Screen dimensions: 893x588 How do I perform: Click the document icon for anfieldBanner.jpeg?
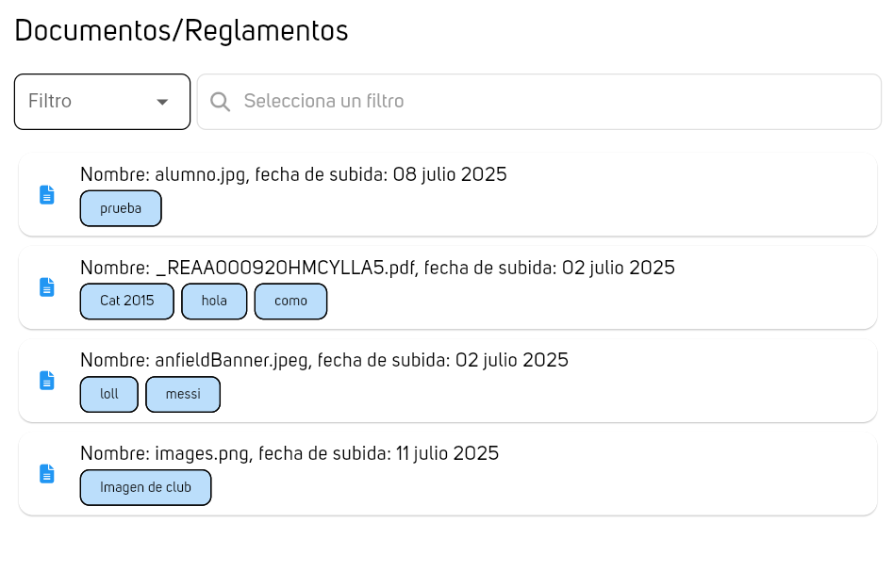point(47,381)
